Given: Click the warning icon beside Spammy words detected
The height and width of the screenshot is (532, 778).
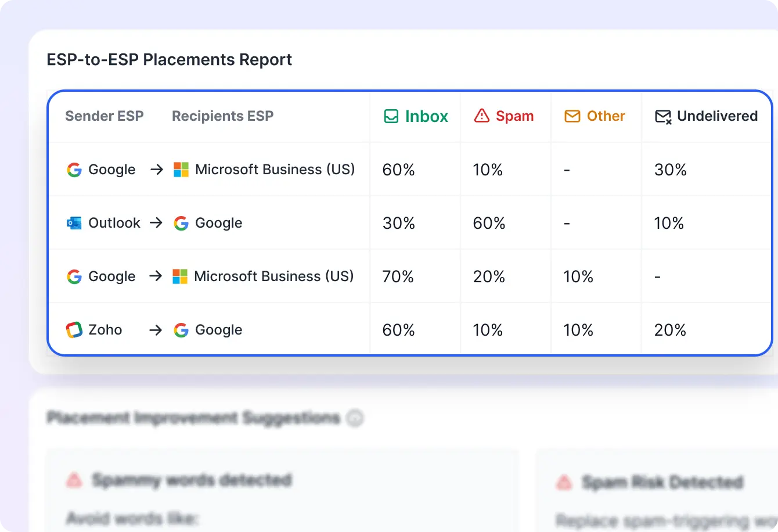Looking at the screenshot, I should 75,481.
